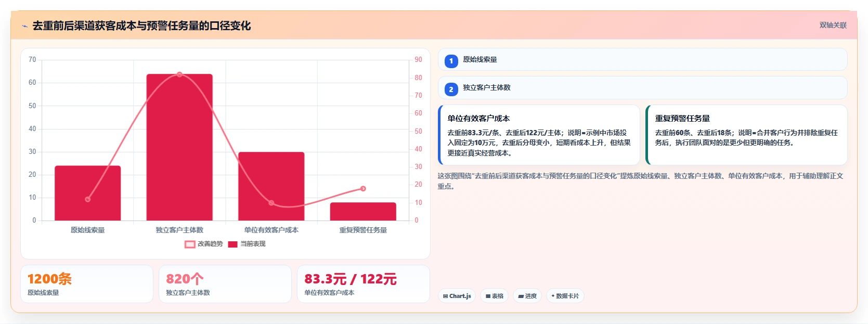Screen dimensions: 868x324
Task: Toggle the 改善趋势 legend entry
Action: coord(204,244)
